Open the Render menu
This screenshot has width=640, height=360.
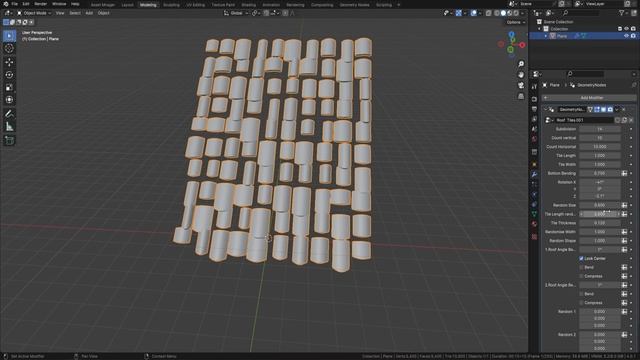(x=40, y=4)
